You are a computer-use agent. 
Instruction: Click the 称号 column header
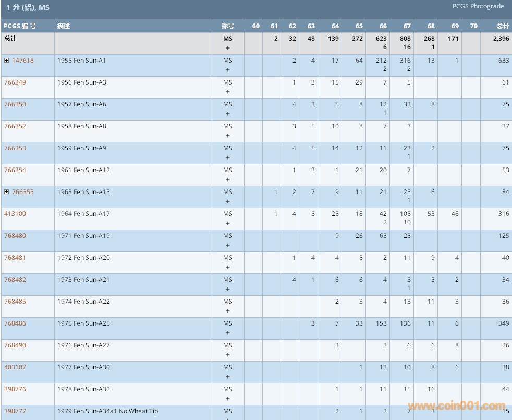pyautogui.click(x=227, y=26)
